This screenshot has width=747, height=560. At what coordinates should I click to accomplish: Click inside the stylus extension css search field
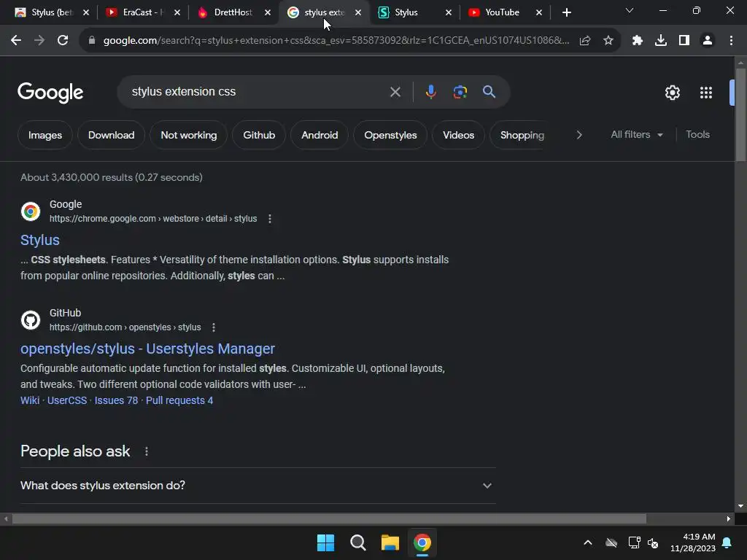click(258, 92)
